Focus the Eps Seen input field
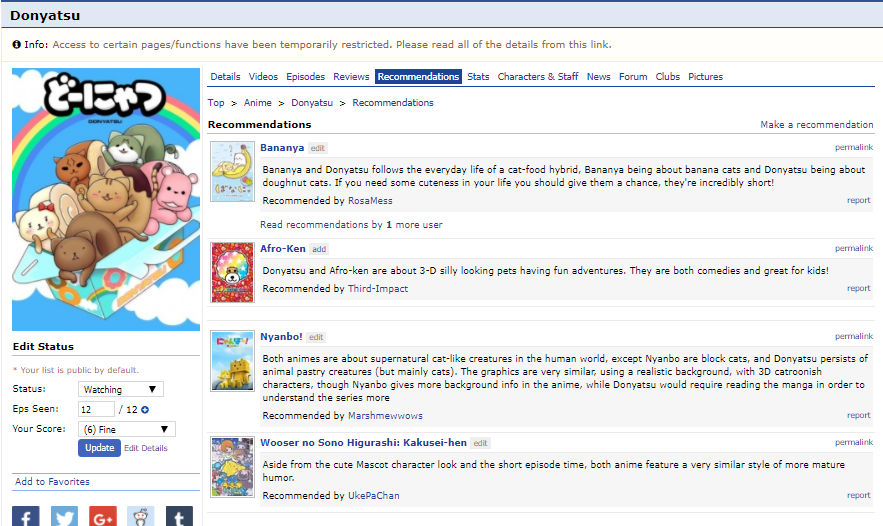Image resolution: width=883 pixels, height=526 pixels. [97, 409]
